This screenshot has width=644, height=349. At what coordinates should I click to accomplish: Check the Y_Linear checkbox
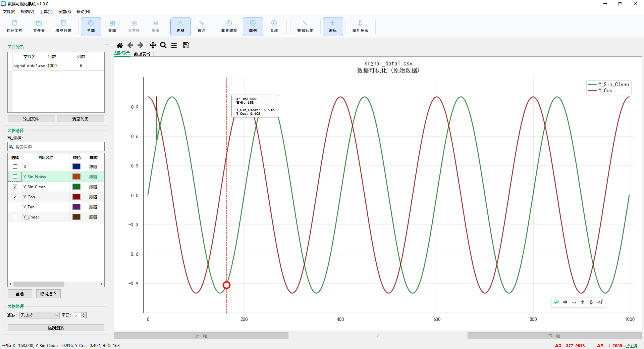coord(15,217)
